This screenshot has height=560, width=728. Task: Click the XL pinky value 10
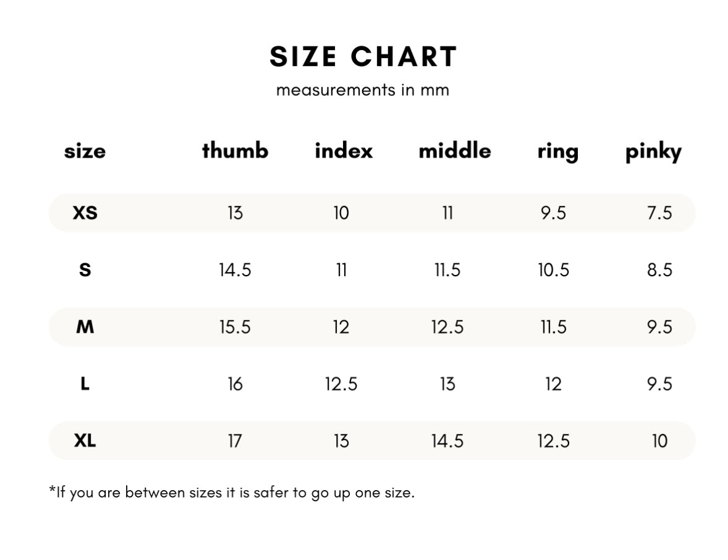click(x=659, y=441)
